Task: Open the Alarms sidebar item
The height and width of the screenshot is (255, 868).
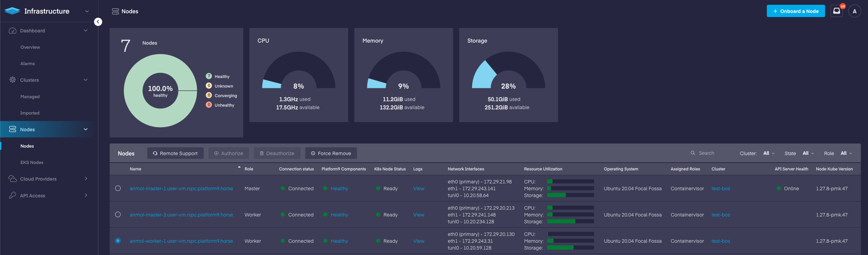Action: coord(28,64)
